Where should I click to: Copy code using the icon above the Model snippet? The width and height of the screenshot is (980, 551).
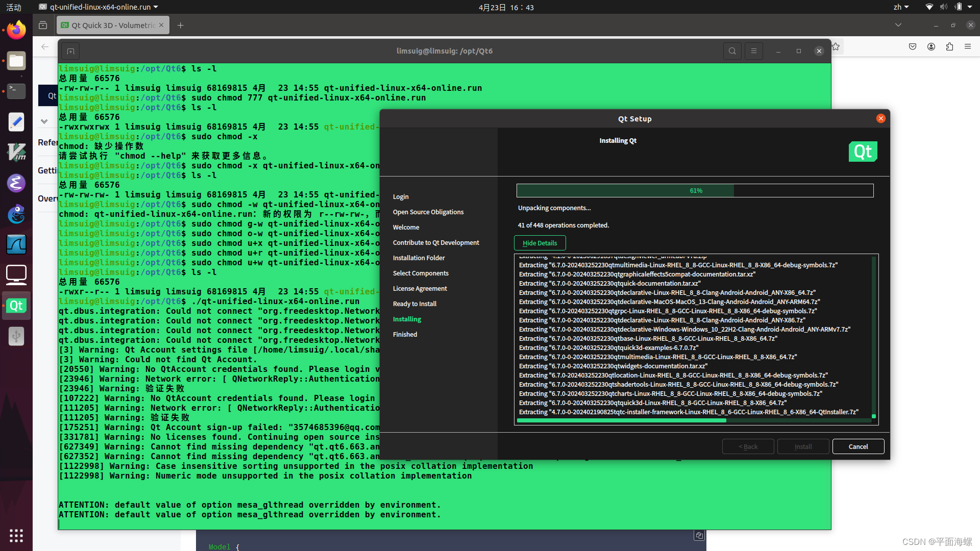(x=699, y=535)
